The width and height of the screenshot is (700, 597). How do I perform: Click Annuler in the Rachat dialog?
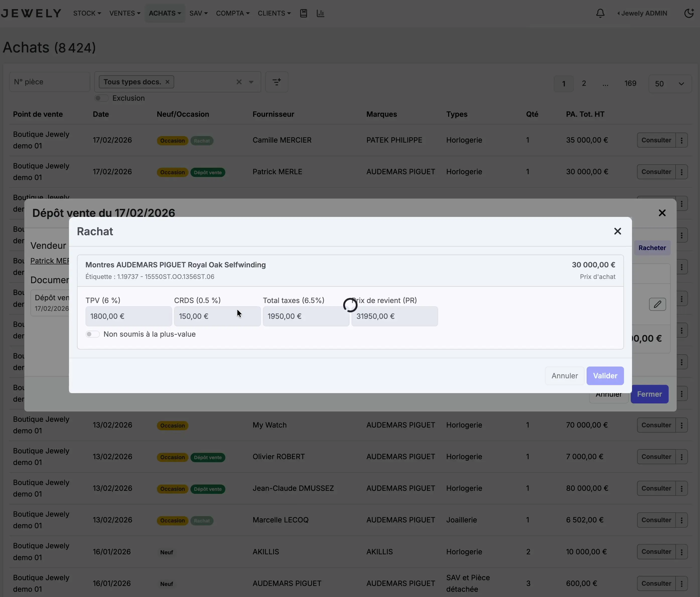(565, 376)
